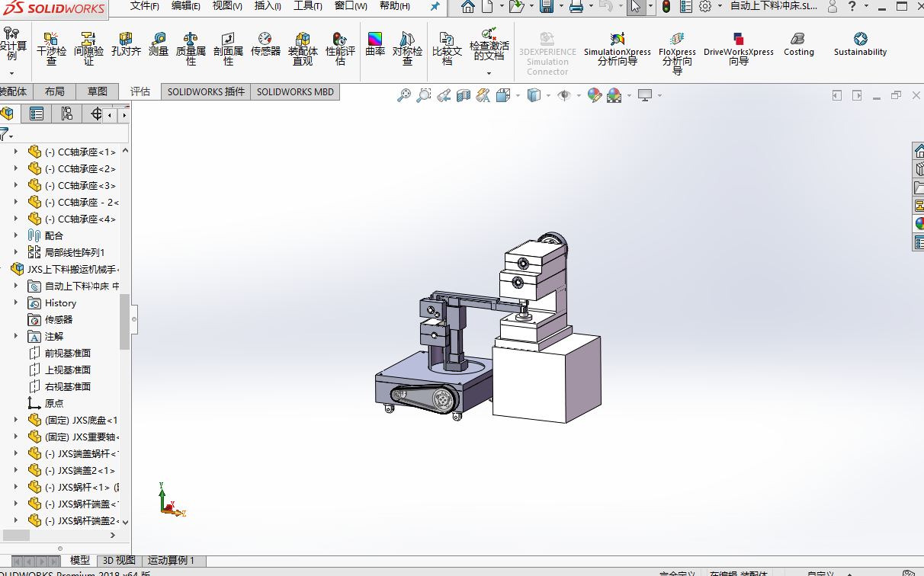Screen dimensions: 924x576
Task: Open the 视图(V) menu
Action: coord(227,6)
